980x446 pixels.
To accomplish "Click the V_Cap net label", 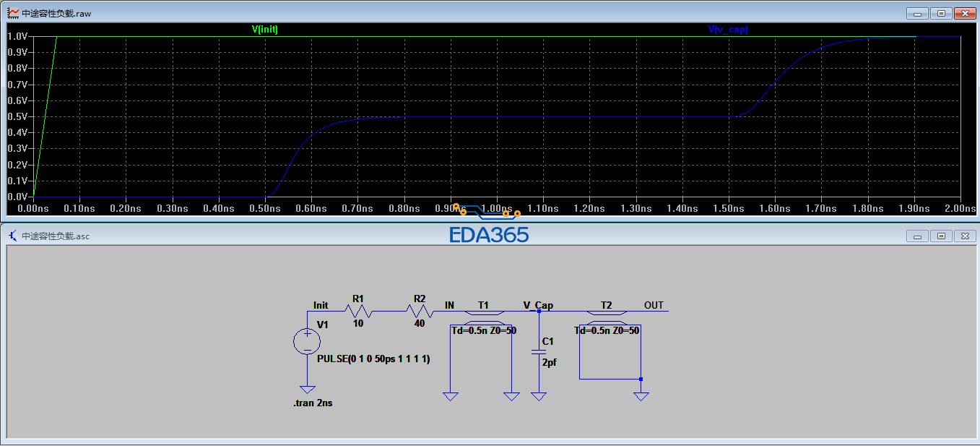I will pos(538,305).
